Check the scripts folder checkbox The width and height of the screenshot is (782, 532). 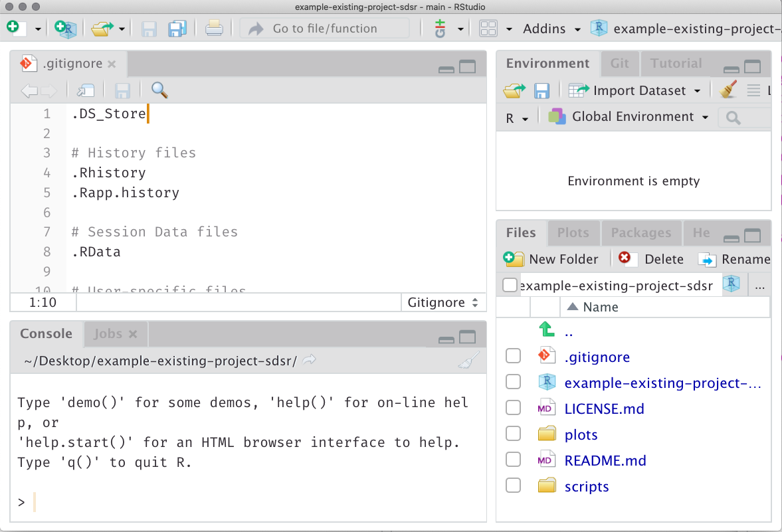coord(513,486)
